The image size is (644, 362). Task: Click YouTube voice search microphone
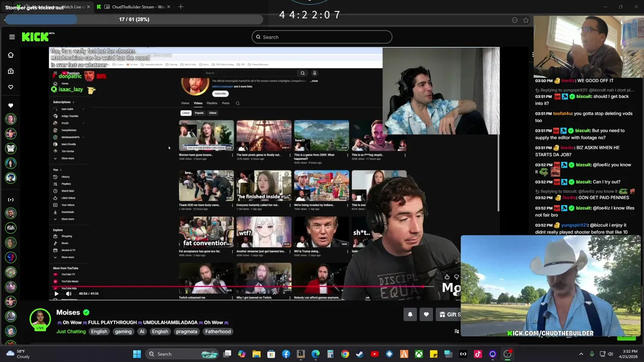point(314,73)
